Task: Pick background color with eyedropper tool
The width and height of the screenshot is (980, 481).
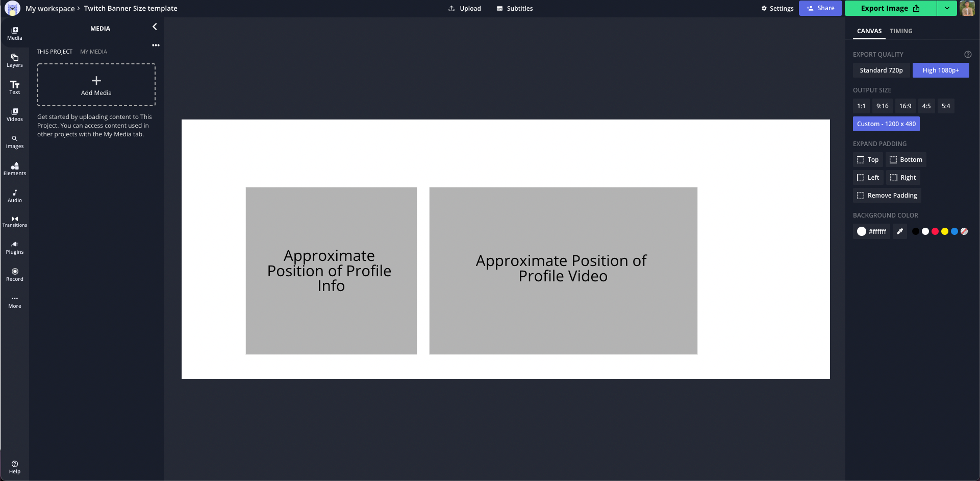Action: 900,231
